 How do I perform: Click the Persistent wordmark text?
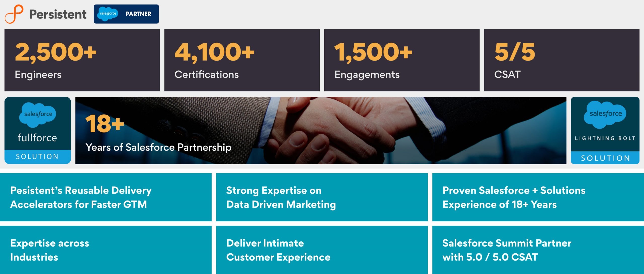[x=58, y=14]
